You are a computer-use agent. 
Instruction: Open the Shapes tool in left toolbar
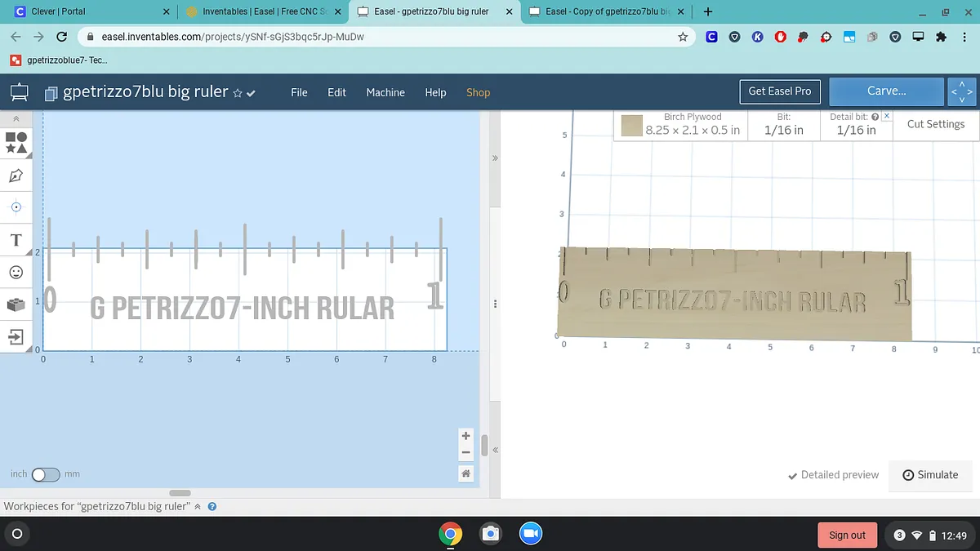click(x=16, y=143)
